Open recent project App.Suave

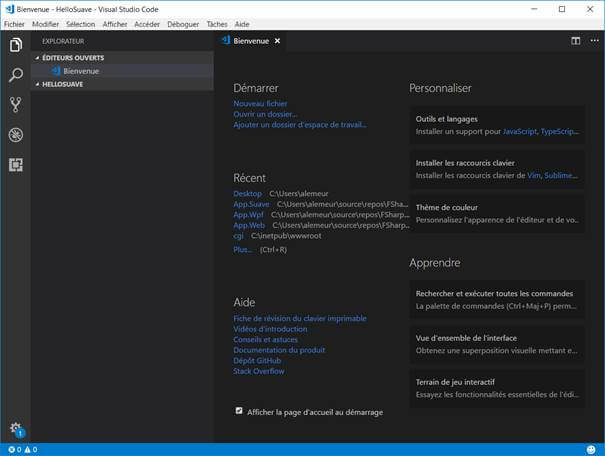click(251, 204)
